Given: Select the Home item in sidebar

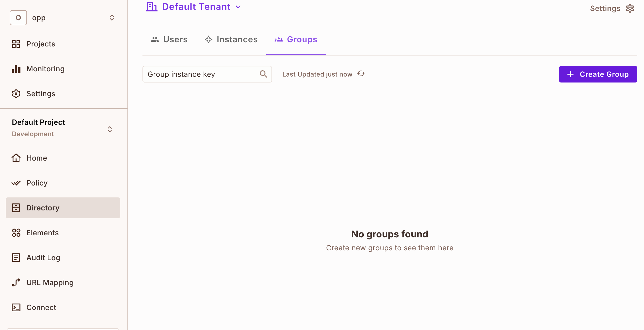Looking at the screenshot, I should pos(37,158).
